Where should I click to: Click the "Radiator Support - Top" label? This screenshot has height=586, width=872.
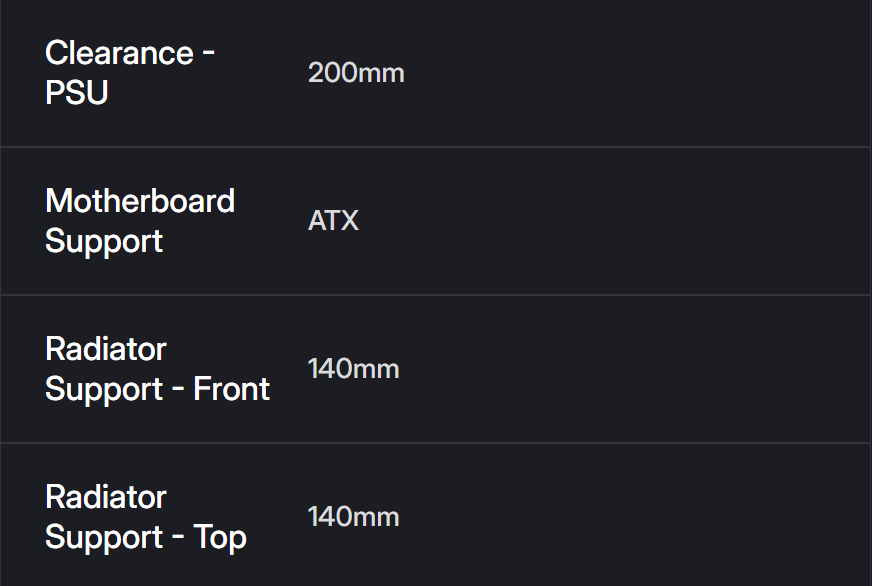coord(145,517)
